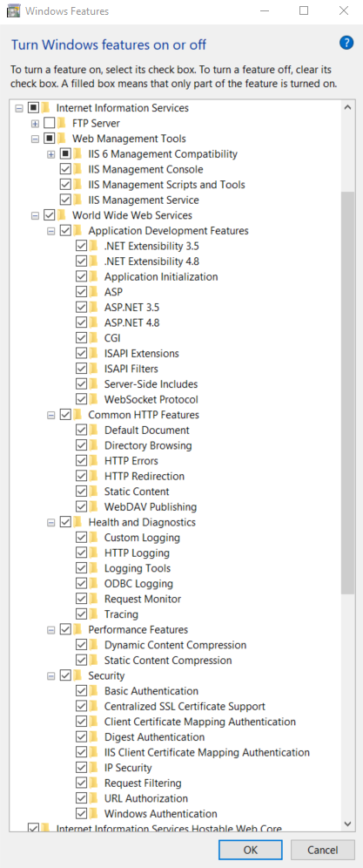
Task: Click the OK button
Action: click(x=250, y=850)
